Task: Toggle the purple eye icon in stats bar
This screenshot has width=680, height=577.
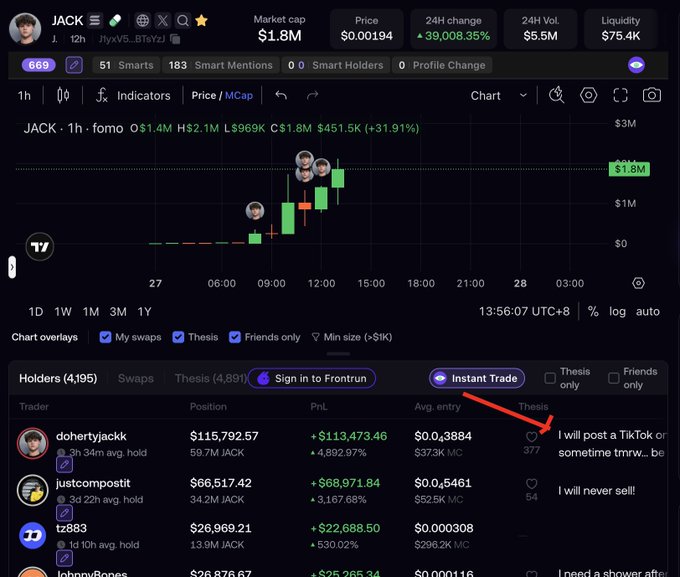Action: click(636, 65)
